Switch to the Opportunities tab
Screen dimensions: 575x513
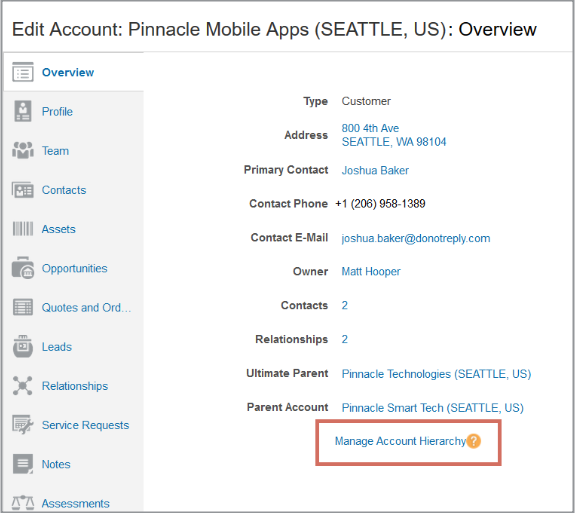74,268
